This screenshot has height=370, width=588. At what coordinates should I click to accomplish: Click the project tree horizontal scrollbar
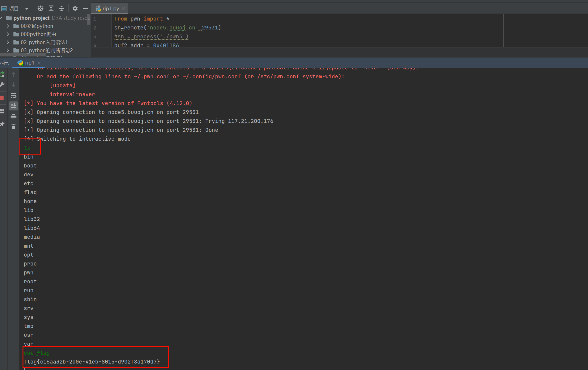[23, 55]
